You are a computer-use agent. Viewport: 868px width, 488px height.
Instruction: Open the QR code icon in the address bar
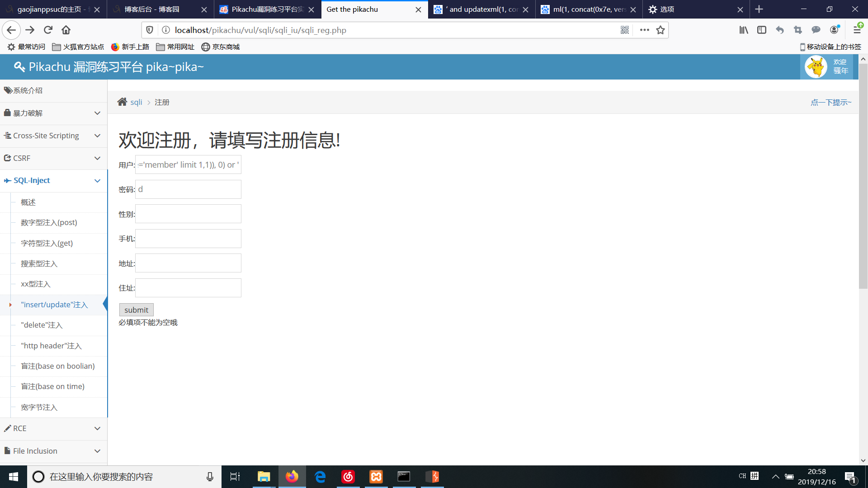point(625,30)
